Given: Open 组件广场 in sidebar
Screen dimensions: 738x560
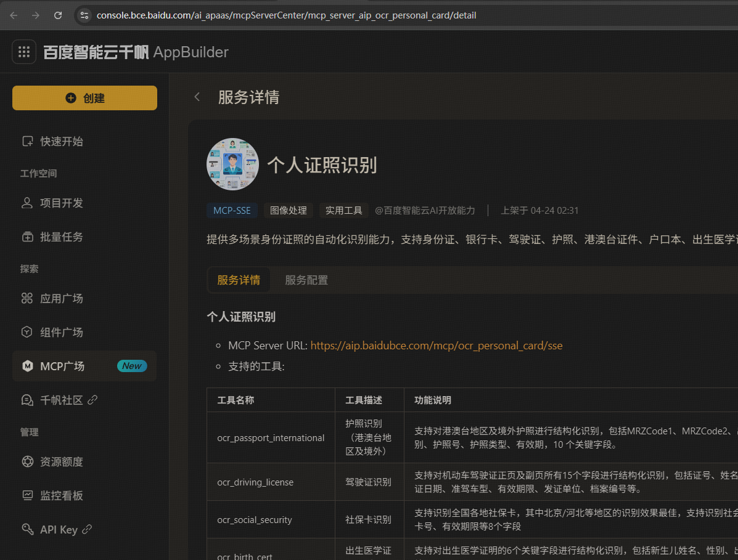Looking at the screenshot, I should [84, 332].
